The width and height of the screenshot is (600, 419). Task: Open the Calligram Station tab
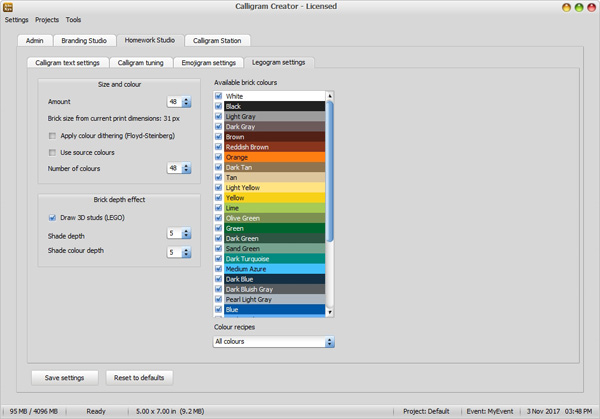tap(217, 41)
